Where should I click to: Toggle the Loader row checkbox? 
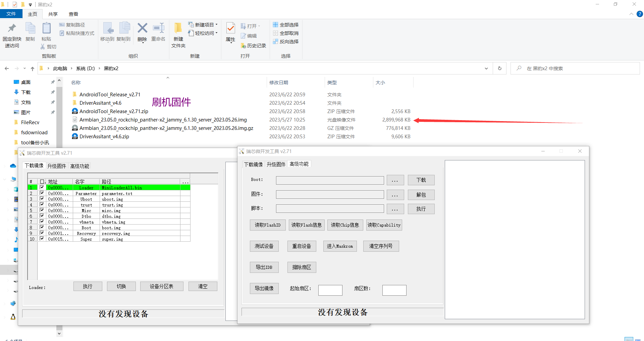(42, 187)
